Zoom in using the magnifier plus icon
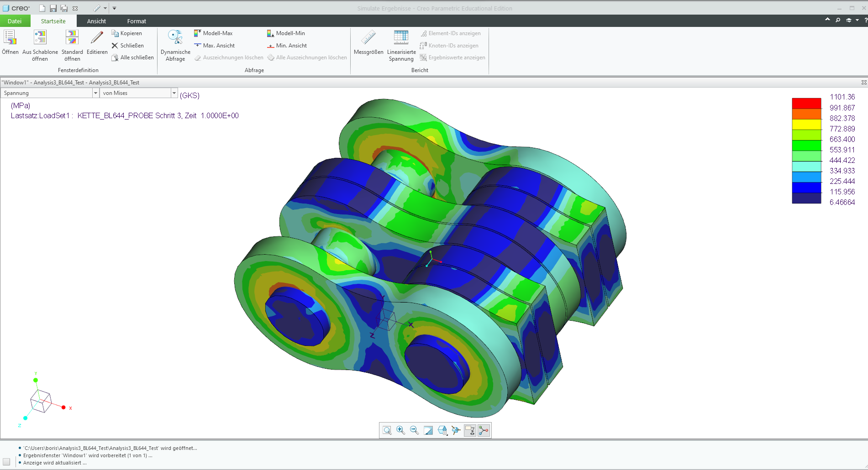The image size is (868, 470). [x=400, y=430]
